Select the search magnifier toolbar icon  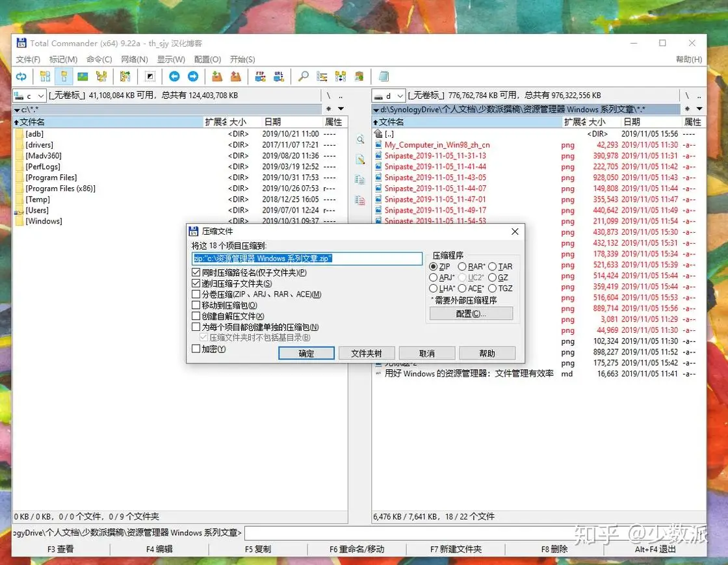(303, 76)
